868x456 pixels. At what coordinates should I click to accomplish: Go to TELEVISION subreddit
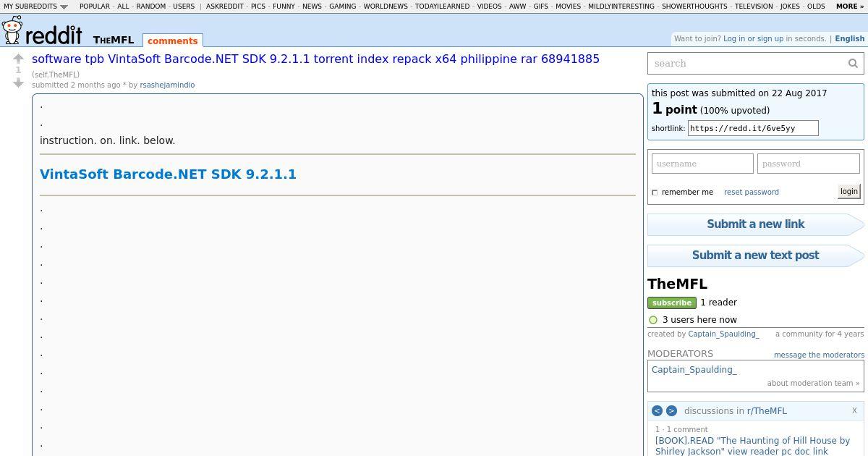pos(754,7)
